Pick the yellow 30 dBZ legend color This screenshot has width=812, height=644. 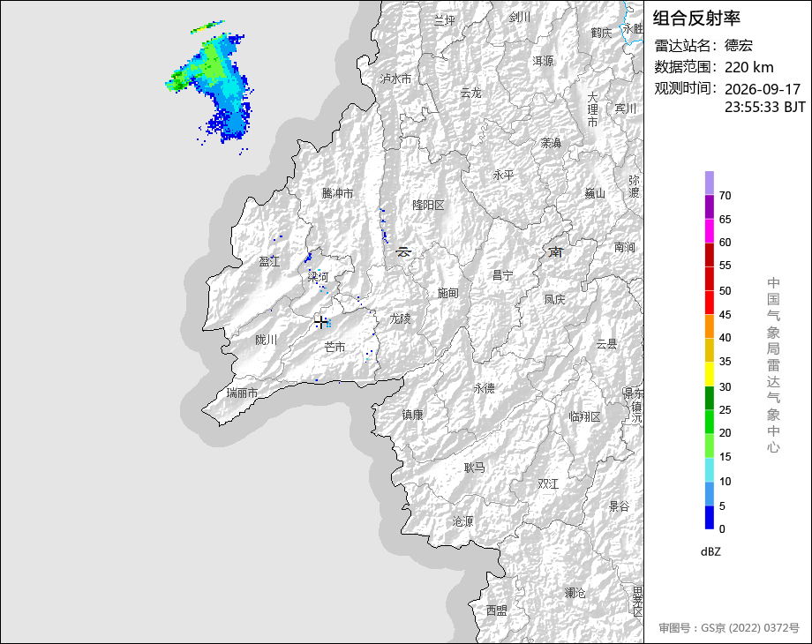[x=710, y=374]
